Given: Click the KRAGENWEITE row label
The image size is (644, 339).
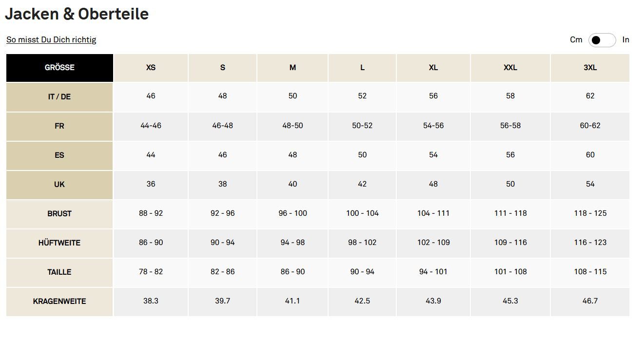Looking at the screenshot, I should click(59, 301).
